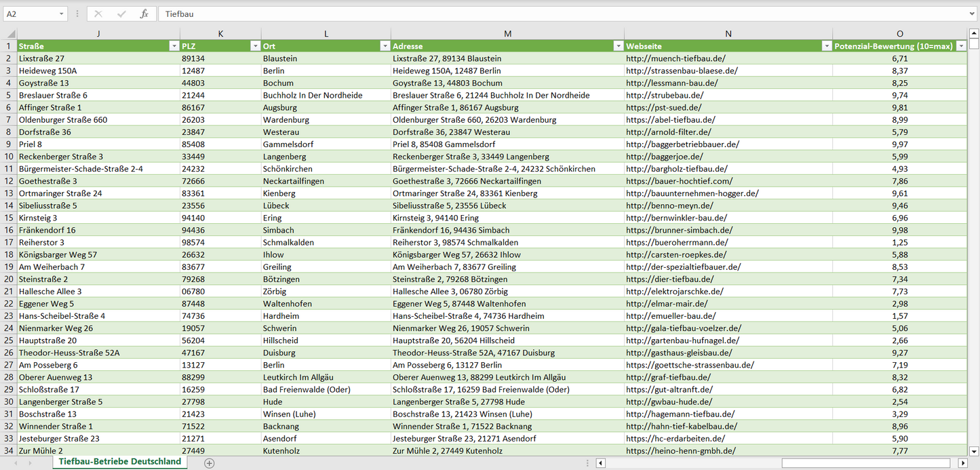Click the horizontal scrollbar left arrow
980x470 pixels.
coord(600,463)
